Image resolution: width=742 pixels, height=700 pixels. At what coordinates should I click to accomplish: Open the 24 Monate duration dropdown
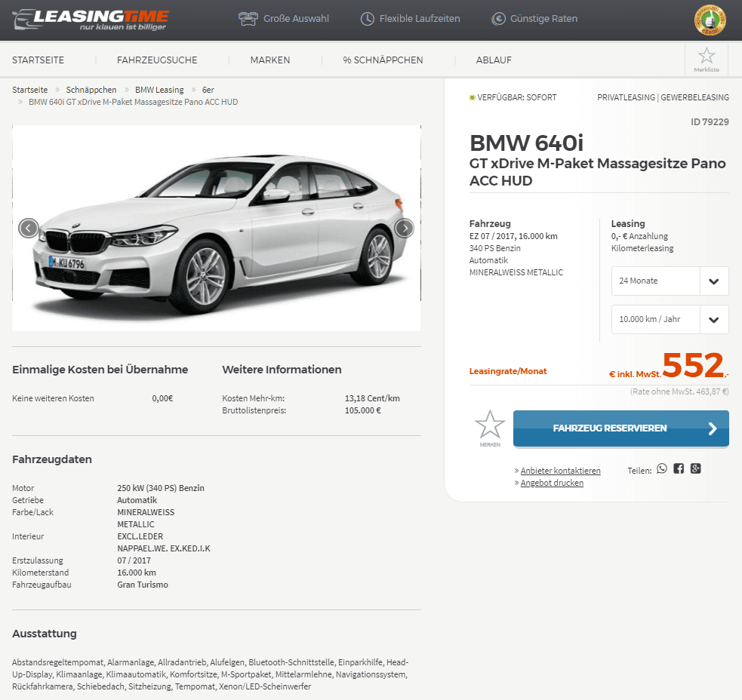670,281
